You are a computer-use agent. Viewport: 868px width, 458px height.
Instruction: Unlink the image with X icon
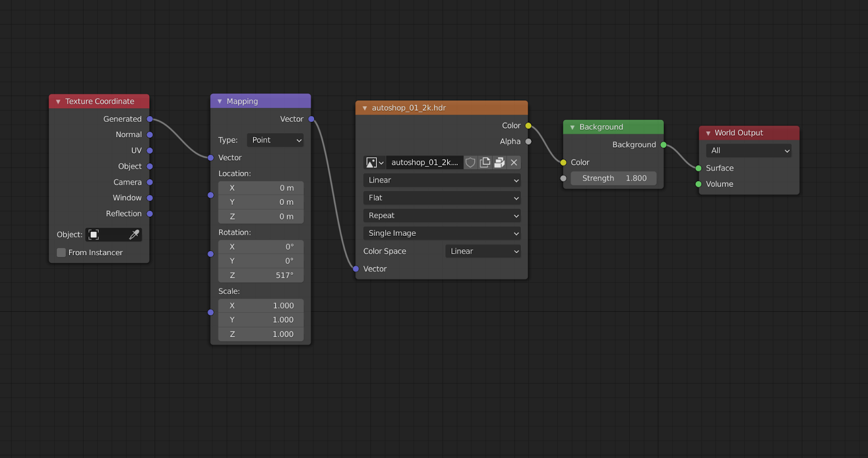pos(514,163)
